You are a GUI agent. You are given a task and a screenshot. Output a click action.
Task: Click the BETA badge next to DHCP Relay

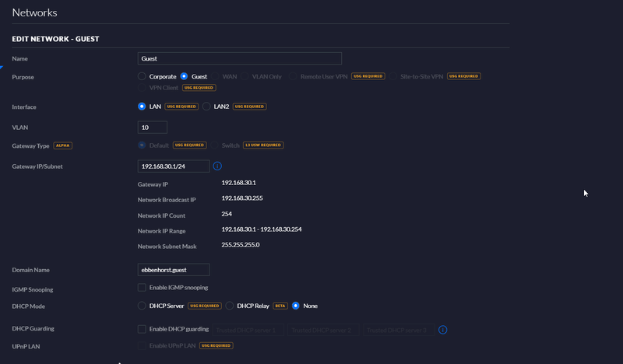(280, 306)
